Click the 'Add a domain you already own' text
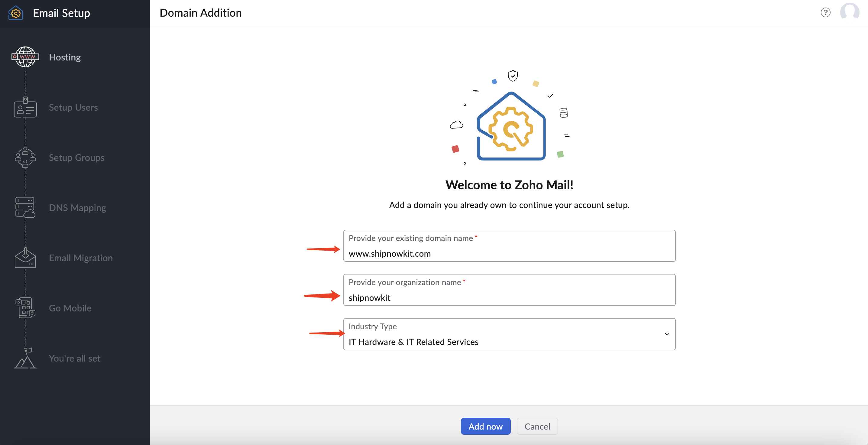Viewport: 868px width, 445px height. point(509,205)
